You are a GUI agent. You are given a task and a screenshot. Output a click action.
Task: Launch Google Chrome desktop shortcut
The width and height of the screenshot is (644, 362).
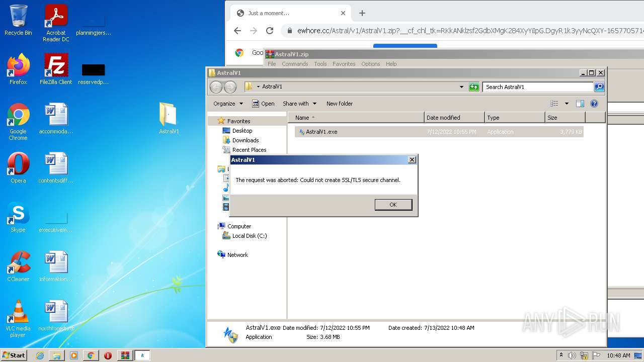pyautogui.click(x=18, y=122)
